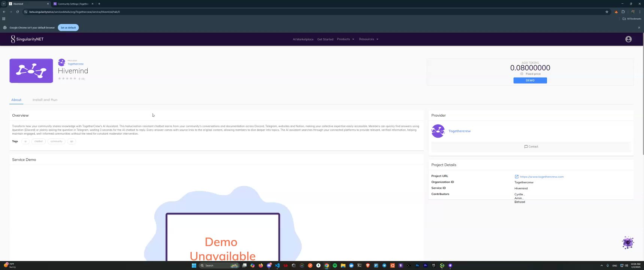The width and height of the screenshot is (644, 270).
Task: Open Spotify from the taskbar
Action: tap(335, 265)
